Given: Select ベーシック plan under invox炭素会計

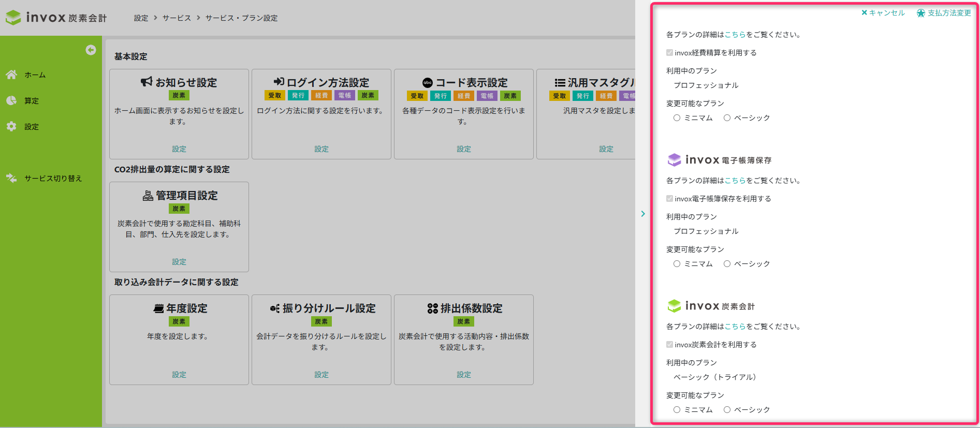Looking at the screenshot, I should point(727,409).
